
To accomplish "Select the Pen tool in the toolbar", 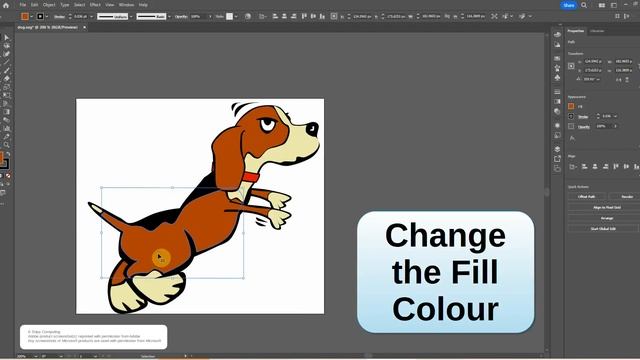I will tap(7, 54).
